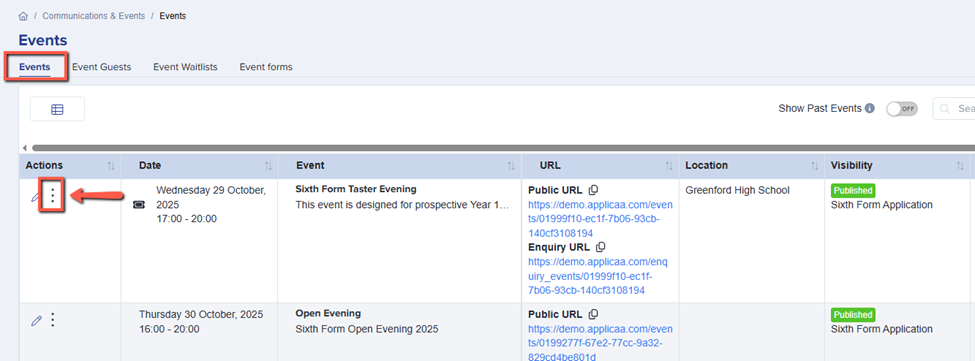Open the Event forms tab
Viewport: 975px width, 361px height.
(266, 67)
